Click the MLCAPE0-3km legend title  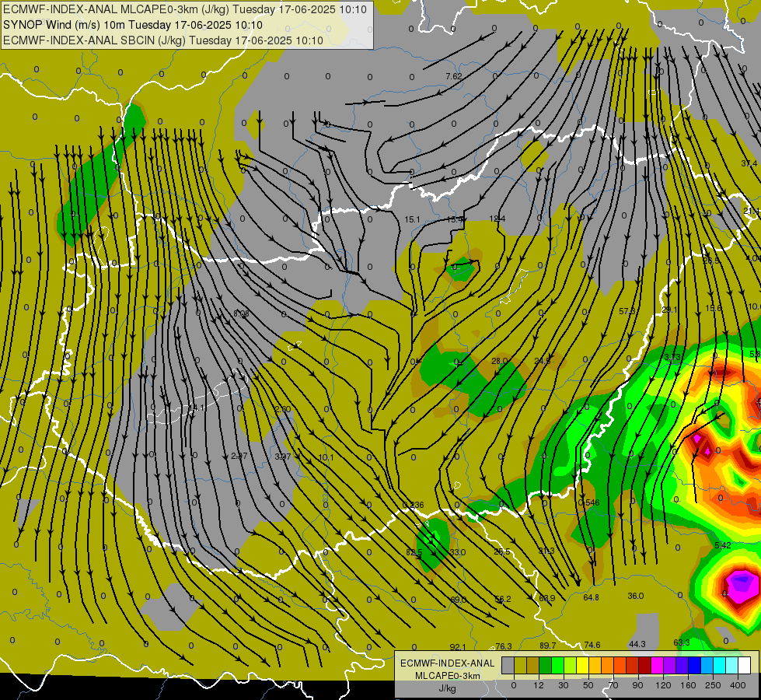pyautogui.click(x=448, y=676)
